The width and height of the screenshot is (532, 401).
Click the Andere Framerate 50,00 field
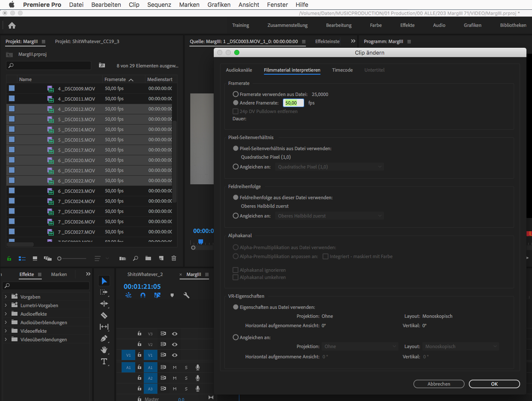(x=294, y=103)
